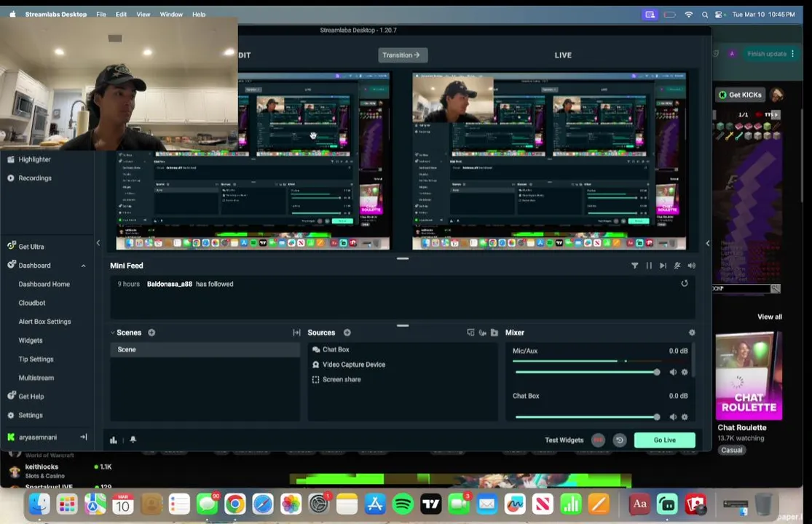
Task: Click Test Widgets
Action: [564, 440]
